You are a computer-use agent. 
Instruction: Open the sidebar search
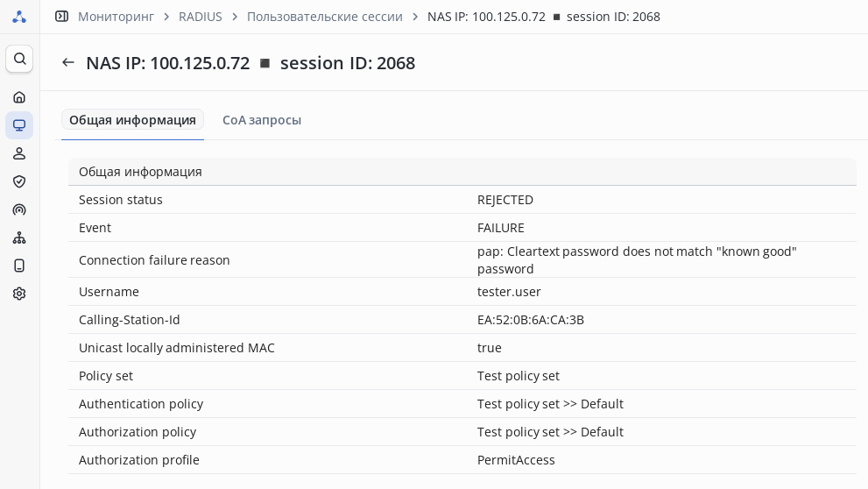(x=19, y=59)
